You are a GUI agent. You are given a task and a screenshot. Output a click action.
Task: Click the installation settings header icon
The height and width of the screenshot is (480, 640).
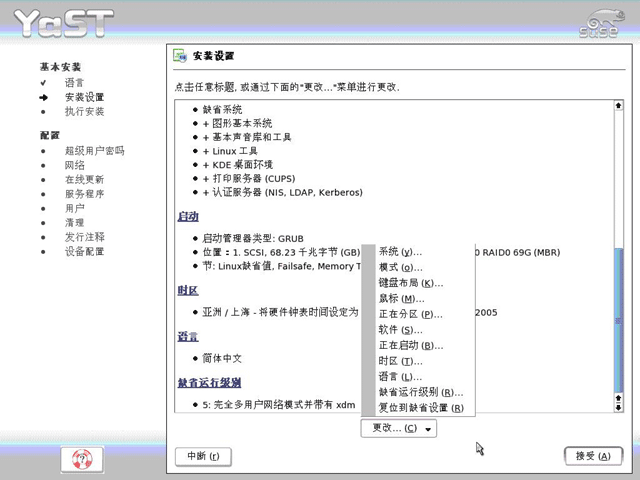(x=180, y=56)
